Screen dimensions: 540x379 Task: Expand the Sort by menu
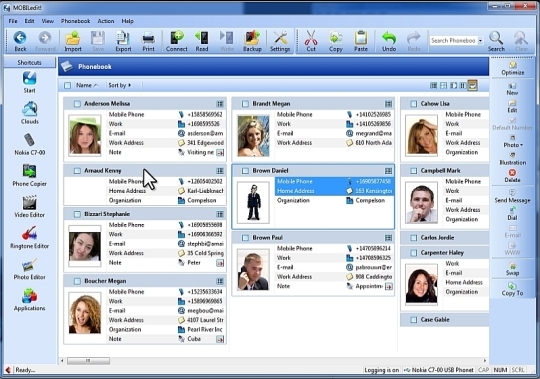(120, 85)
